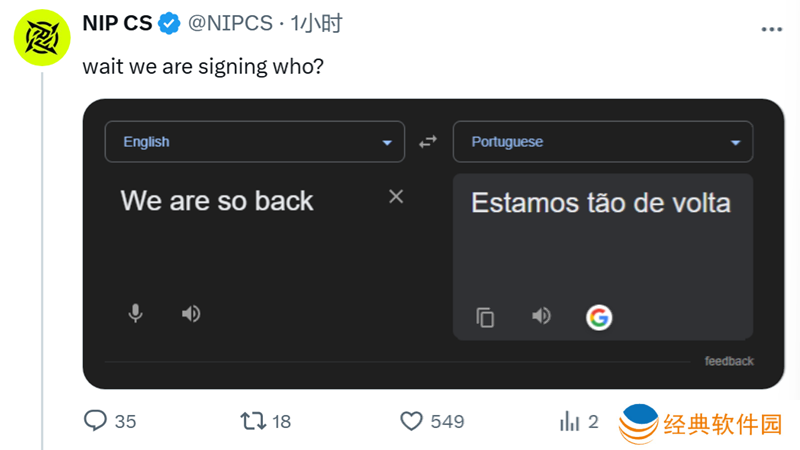The height and width of the screenshot is (450, 800).
Task: Open the Portuguese target language dropdown
Action: click(602, 142)
